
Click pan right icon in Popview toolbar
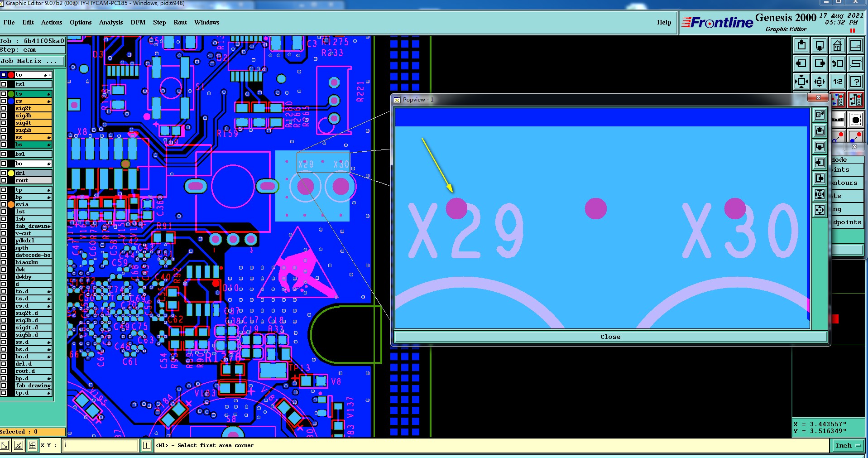click(x=820, y=178)
